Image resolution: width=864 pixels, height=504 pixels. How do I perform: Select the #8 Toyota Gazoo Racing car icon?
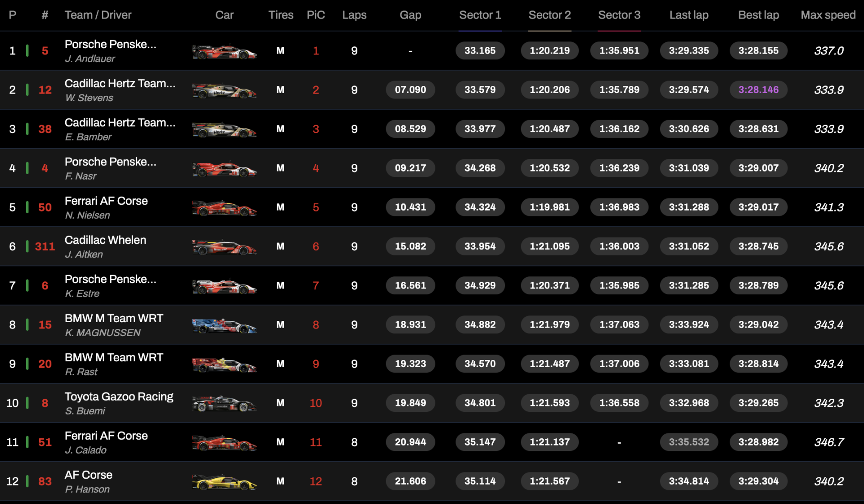pyautogui.click(x=224, y=404)
